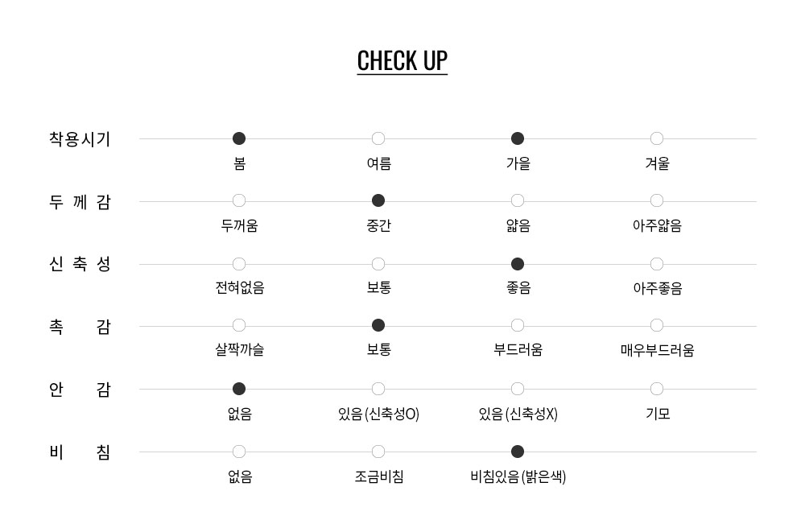The image size is (805, 532).
Task: Select the 살짝까슬 texture dot
Action: pos(239,326)
